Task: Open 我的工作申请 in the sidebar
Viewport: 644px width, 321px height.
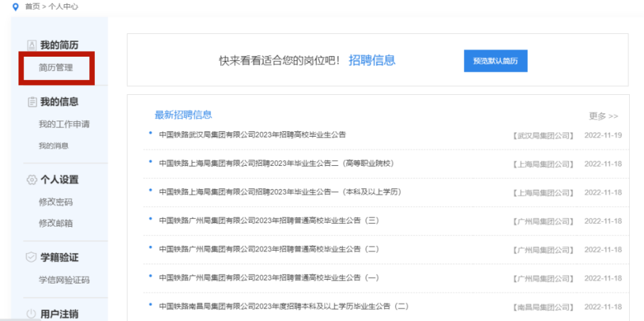Action: (x=64, y=124)
